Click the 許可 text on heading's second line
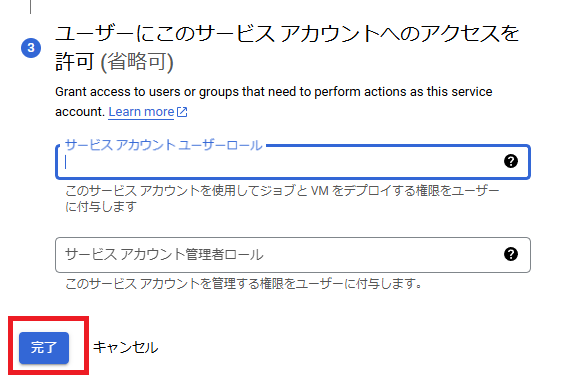Viewport: 570px width, 390px height. (x=75, y=62)
